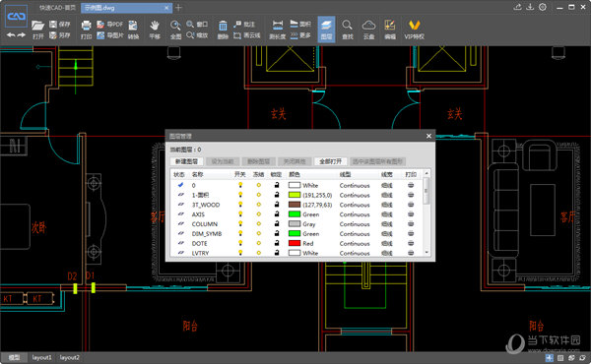Switch to the 模型 model tab
591x364 pixels.
pyautogui.click(x=14, y=357)
